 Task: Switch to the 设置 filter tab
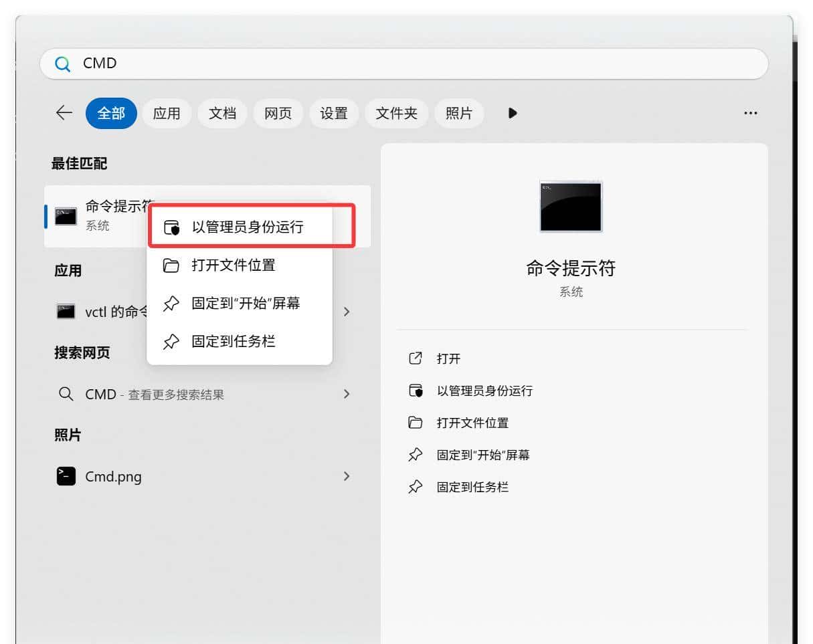click(334, 113)
